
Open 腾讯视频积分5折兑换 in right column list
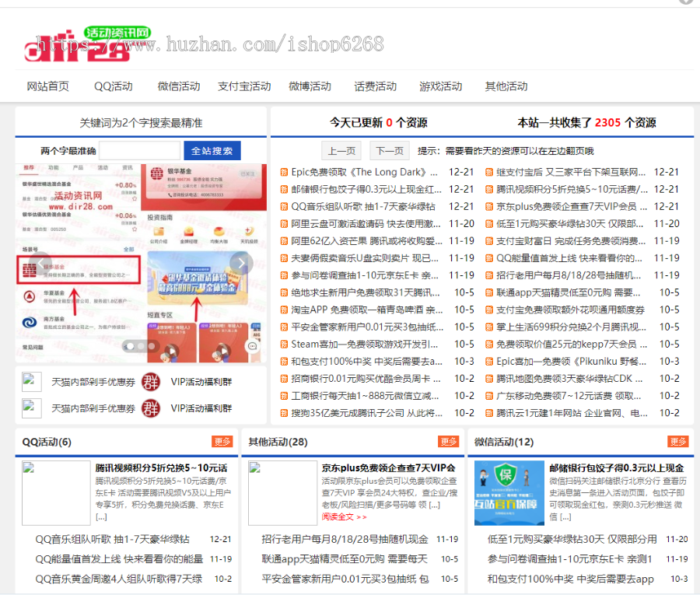(572, 190)
